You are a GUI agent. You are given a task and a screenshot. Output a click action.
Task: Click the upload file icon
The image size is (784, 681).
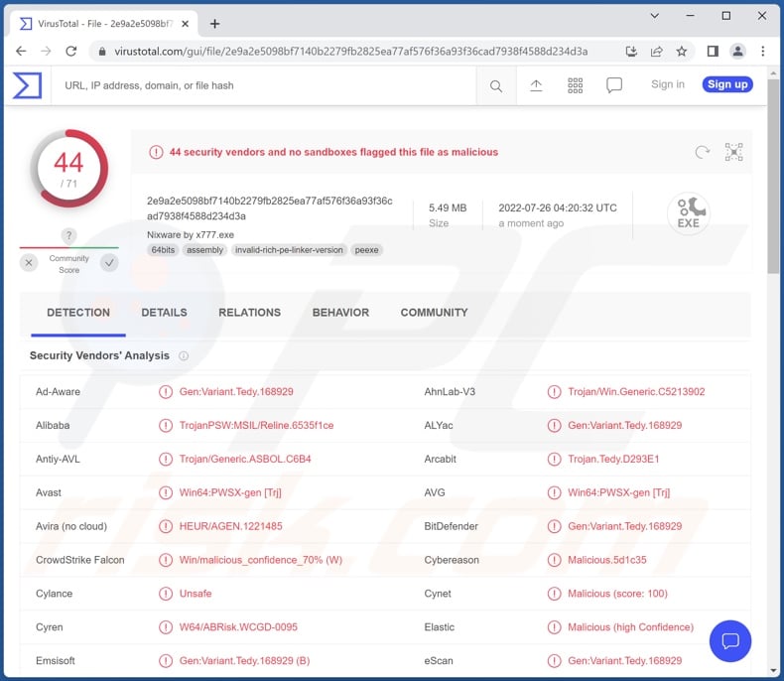pos(536,86)
